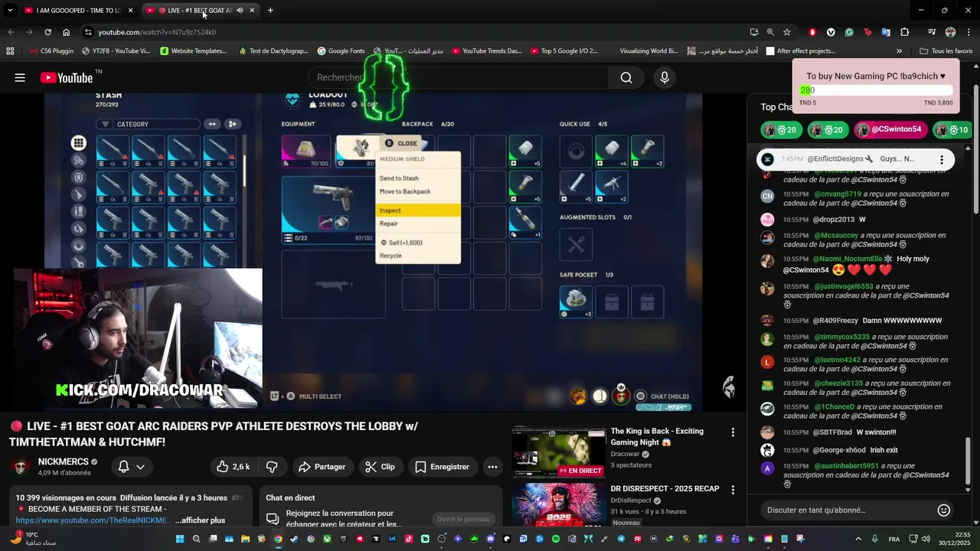Open the Chrome extensions puzzle icon
This screenshot has width=980, height=551.
[905, 32]
